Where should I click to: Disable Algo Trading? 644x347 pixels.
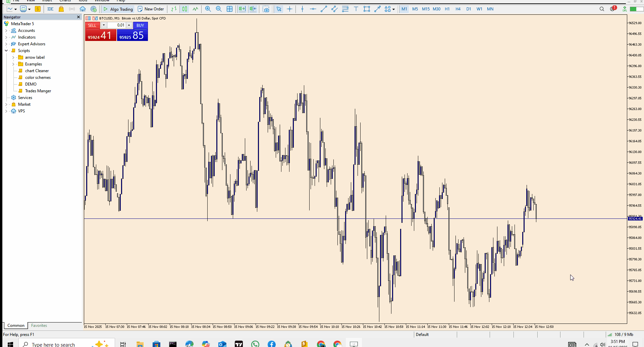(x=118, y=9)
